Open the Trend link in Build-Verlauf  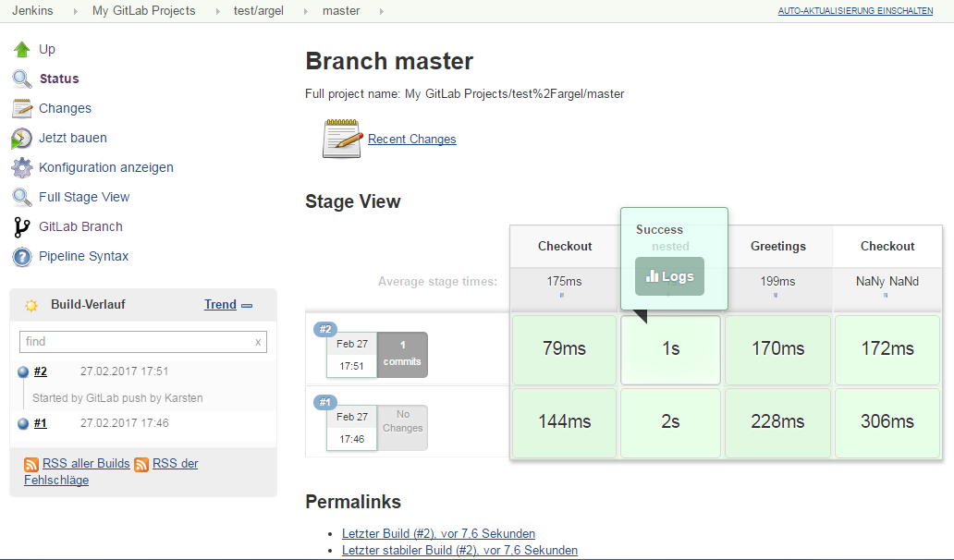click(220, 305)
